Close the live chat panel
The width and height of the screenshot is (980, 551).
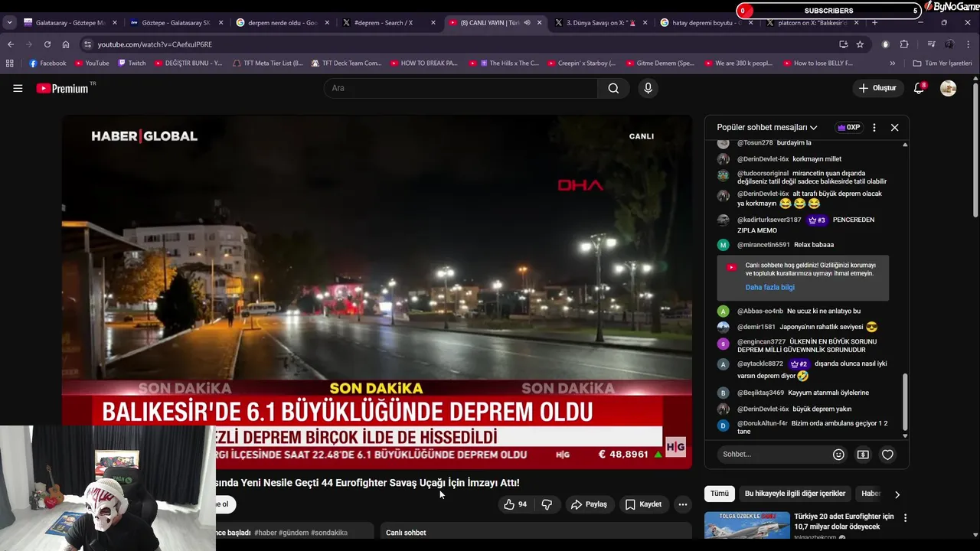tap(894, 128)
